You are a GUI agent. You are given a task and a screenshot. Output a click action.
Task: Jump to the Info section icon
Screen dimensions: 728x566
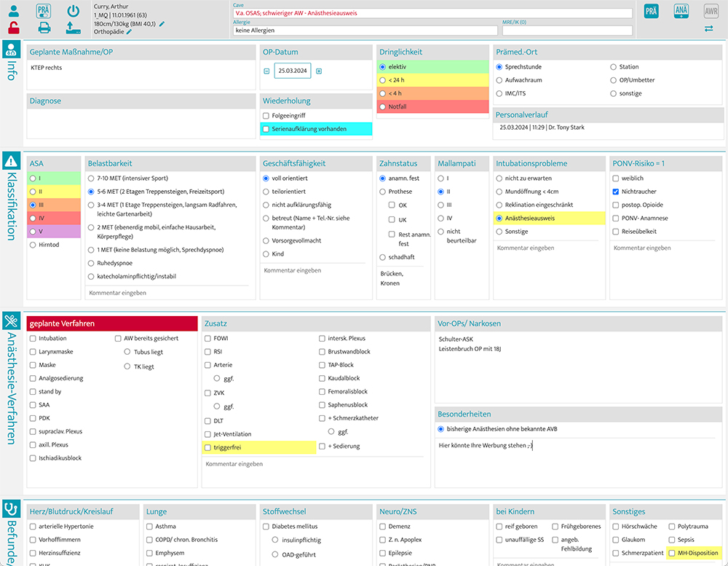pyautogui.click(x=12, y=50)
